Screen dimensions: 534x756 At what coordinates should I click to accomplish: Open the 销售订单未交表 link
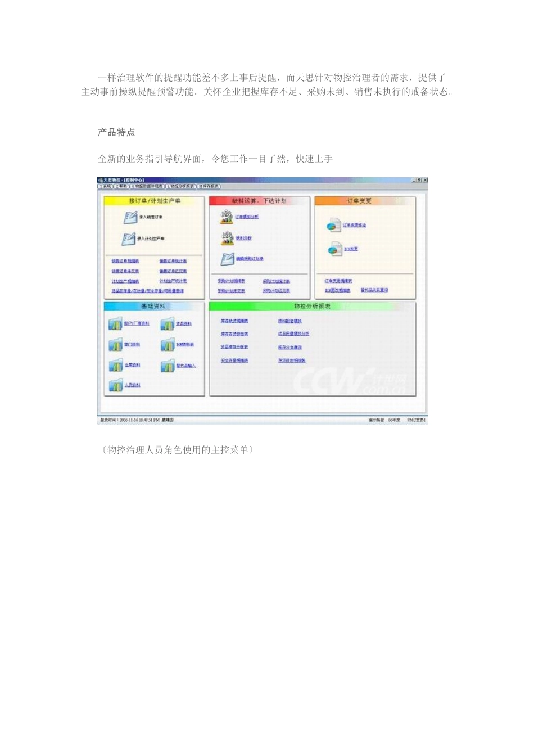(x=125, y=271)
